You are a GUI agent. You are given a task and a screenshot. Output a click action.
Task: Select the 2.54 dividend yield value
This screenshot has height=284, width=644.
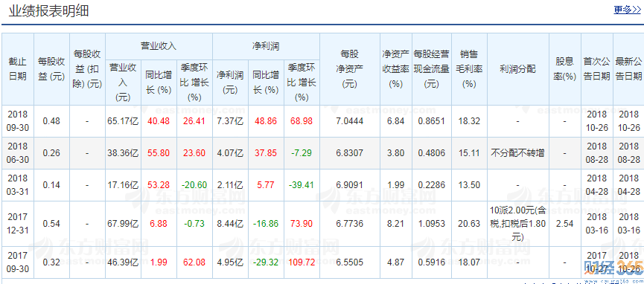pos(565,224)
